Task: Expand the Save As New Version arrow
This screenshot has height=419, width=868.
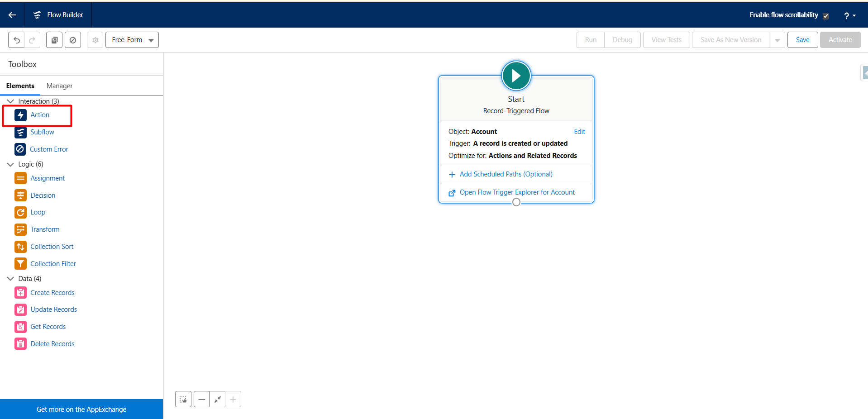Action: tap(777, 40)
